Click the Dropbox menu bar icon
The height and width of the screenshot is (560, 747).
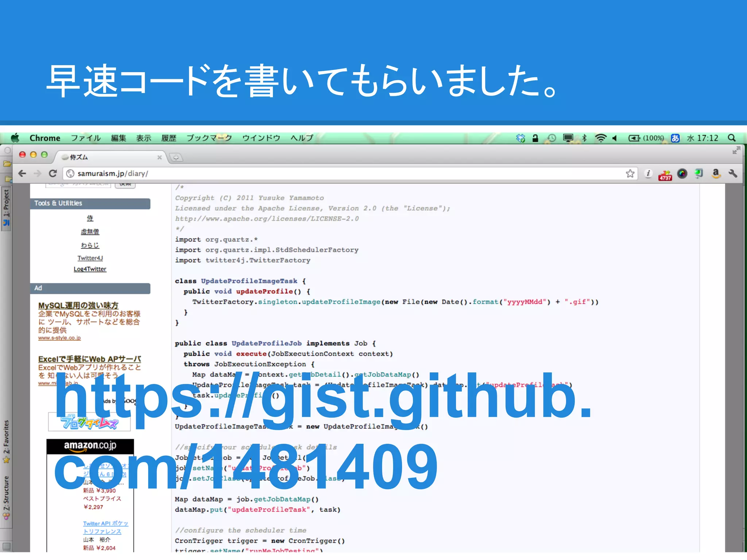[x=520, y=138]
